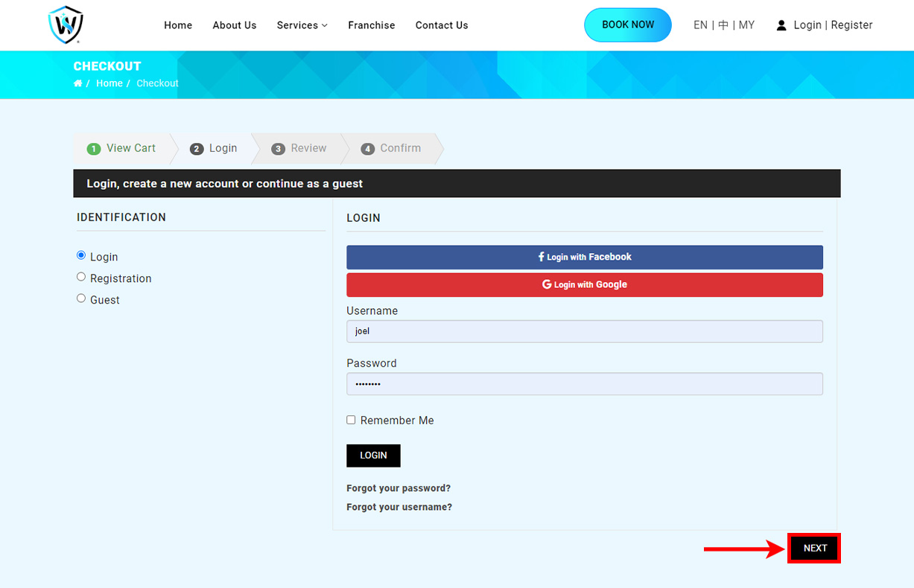Select the Registration radio option

click(81, 277)
